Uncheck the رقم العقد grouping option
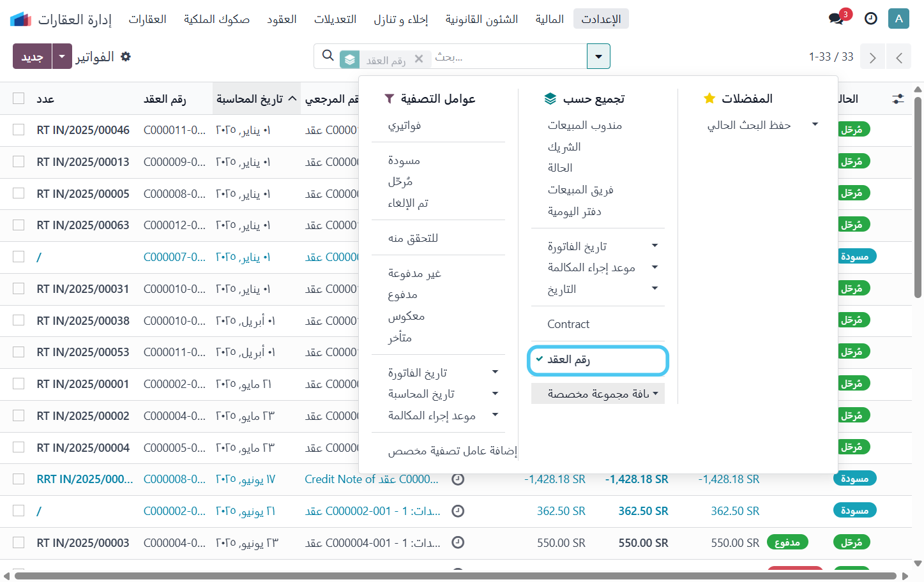Viewport: 924px width, 582px height. 598,360
